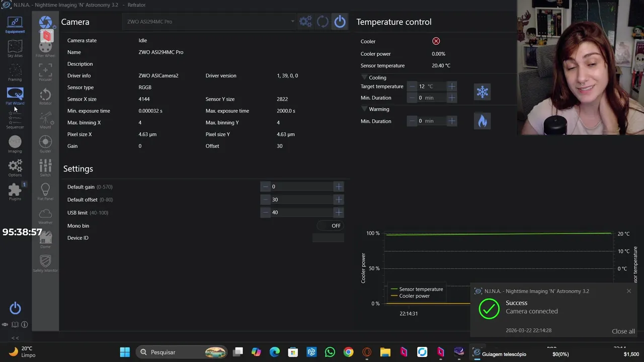This screenshot has width=644, height=362.
Task: Click the Cooler power legend entry
Action: tap(410, 296)
